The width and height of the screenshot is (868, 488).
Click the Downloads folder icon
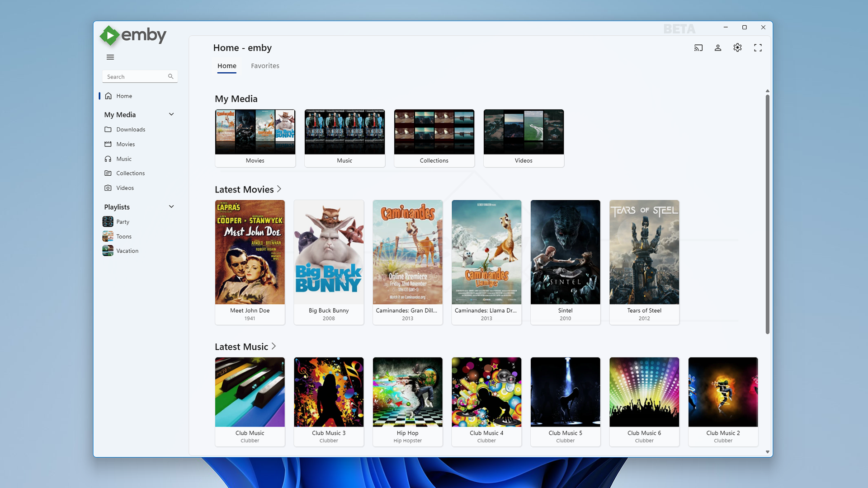point(108,129)
